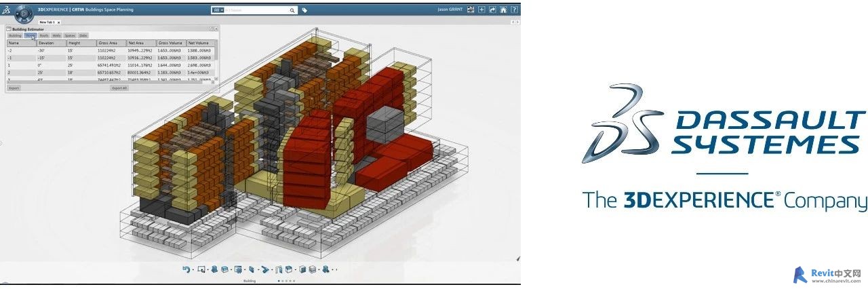Switch to the Roofs tab in estimator
868x289 pixels.
coord(43,35)
